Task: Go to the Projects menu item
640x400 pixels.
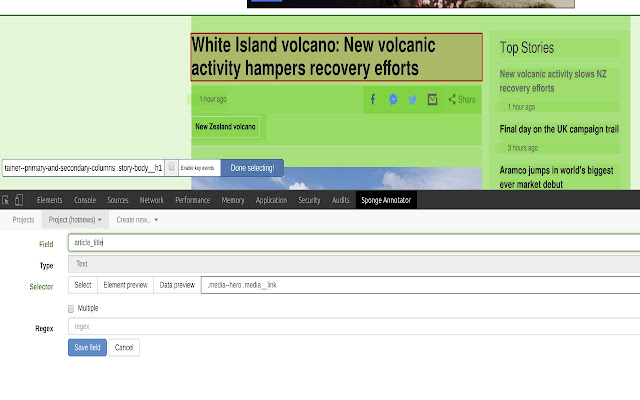Action: (23, 220)
